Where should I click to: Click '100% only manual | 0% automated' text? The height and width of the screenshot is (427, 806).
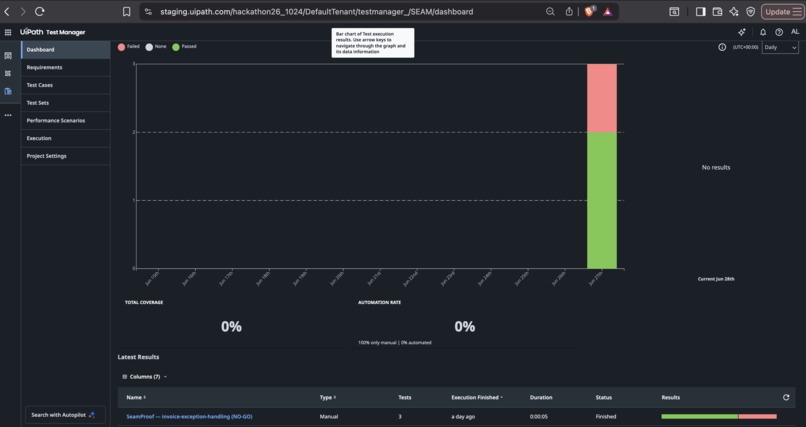point(395,342)
